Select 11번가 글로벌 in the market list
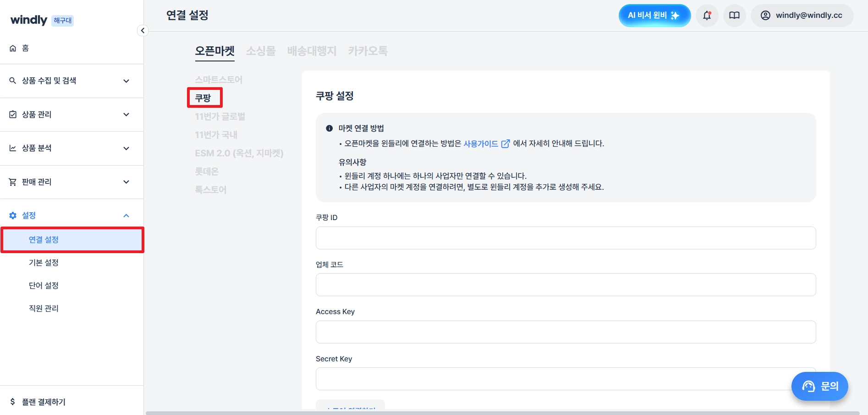868x415 pixels. click(x=220, y=116)
